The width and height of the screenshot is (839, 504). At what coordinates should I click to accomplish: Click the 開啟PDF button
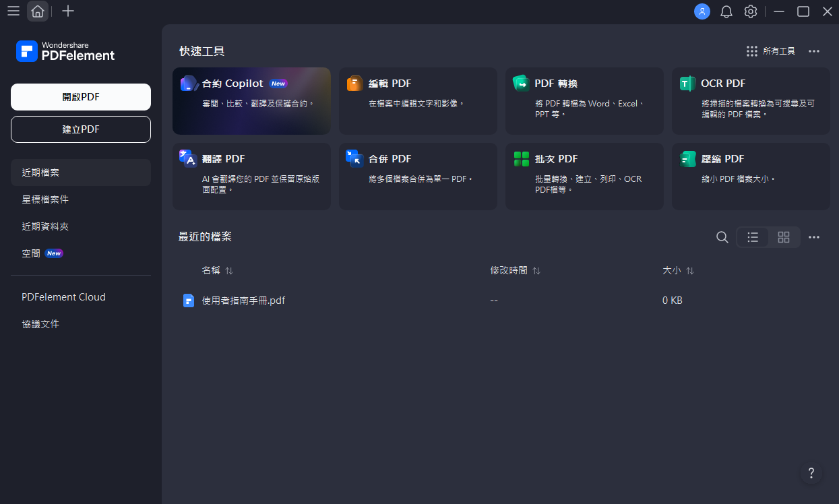pyautogui.click(x=81, y=97)
